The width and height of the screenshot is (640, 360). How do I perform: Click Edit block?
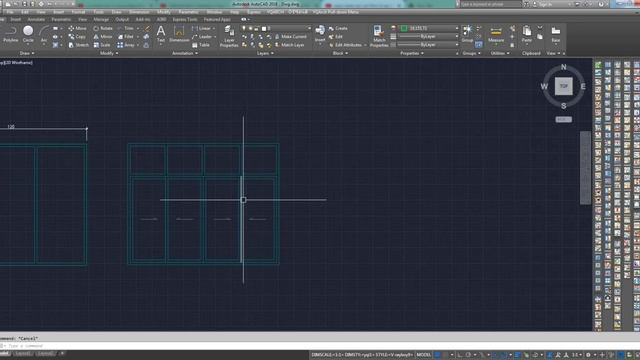tap(336, 37)
